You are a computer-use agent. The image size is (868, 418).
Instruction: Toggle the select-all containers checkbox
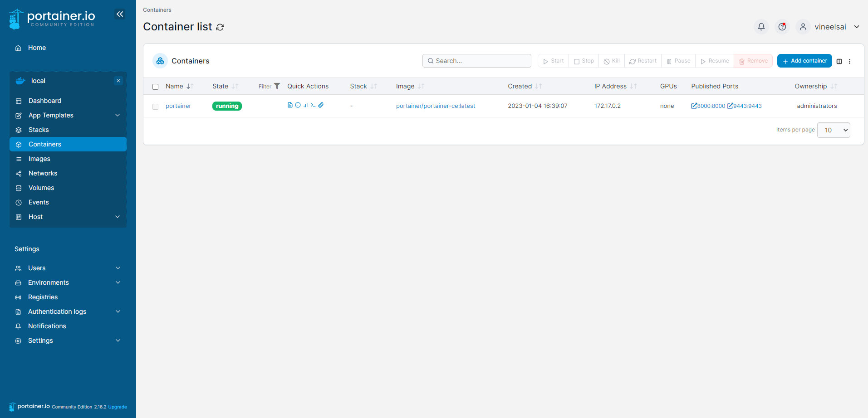click(x=155, y=86)
